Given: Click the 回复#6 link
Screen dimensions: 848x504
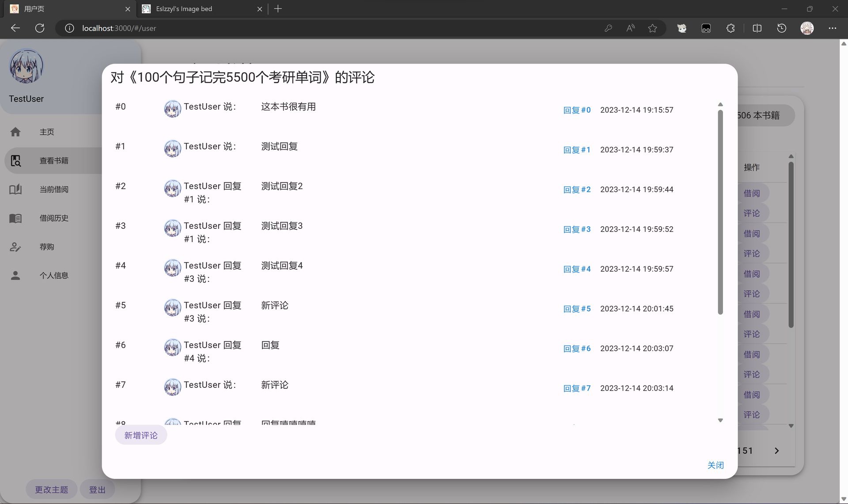Looking at the screenshot, I should point(577,349).
